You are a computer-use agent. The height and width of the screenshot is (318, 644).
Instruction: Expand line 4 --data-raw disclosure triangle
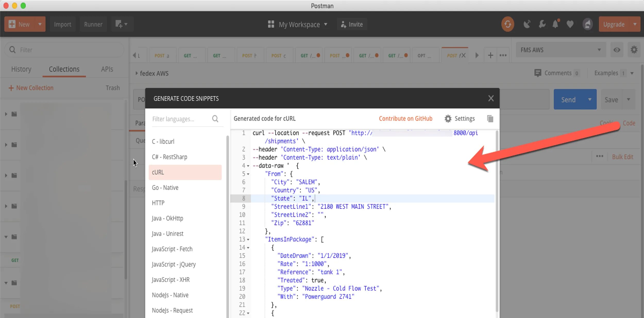249,165
